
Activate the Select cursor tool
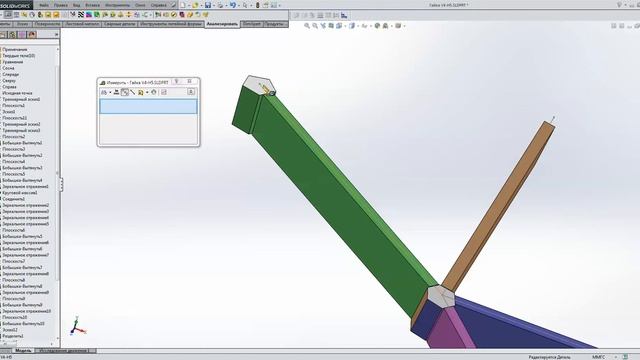pyautogui.click(x=245, y=5)
